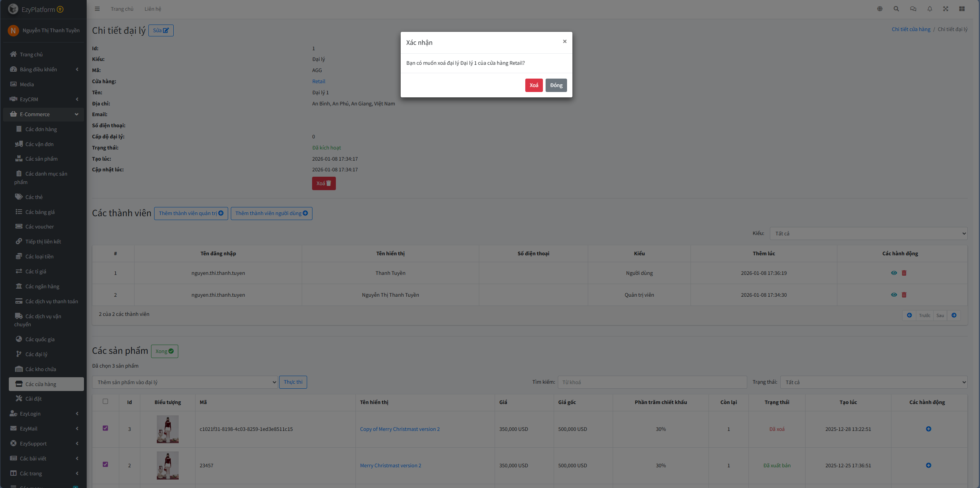The height and width of the screenshot is (488, 980).
Task: Click the Từ khoá search input field
Action: tap(652, 382)
